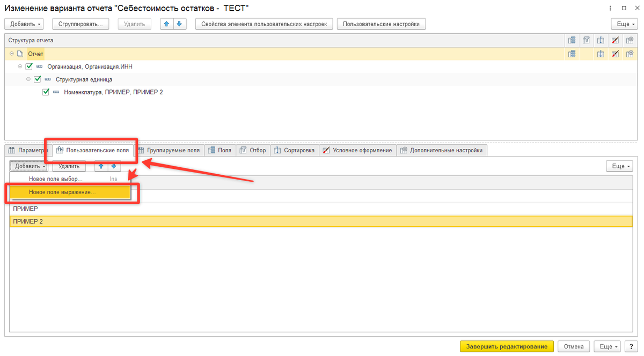This screenshot has height=356, width=644.
Task: Collapse the Организация grouping node
Action: pos(20,66)
